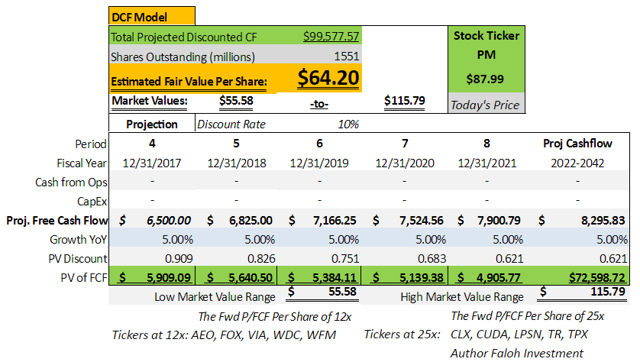Select the high market value $115.79 link
The width and height of the screenshot is (640, 362).
pyautogui.click(x=404, y=101)
